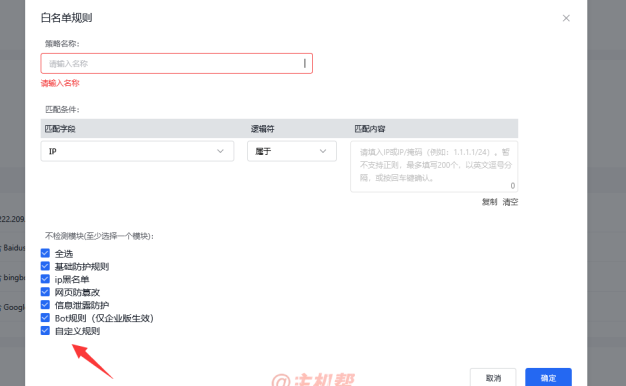
Task: Click the 匹配内容 column header
Action: [x=370, y=129]
